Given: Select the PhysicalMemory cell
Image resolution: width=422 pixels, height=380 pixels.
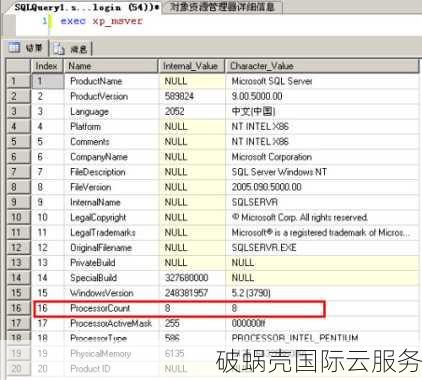Looking at the screenshot, I should 111,353.
